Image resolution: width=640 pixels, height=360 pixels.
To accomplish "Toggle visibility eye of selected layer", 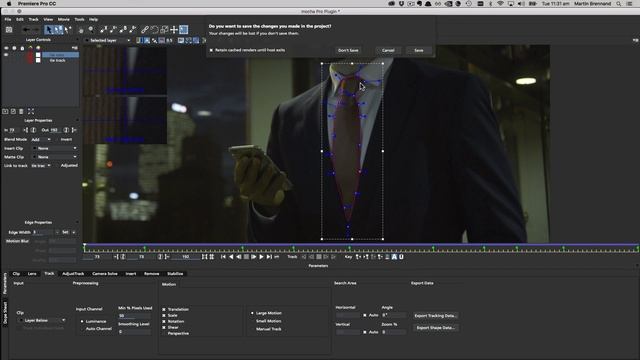I will point(6,55).
